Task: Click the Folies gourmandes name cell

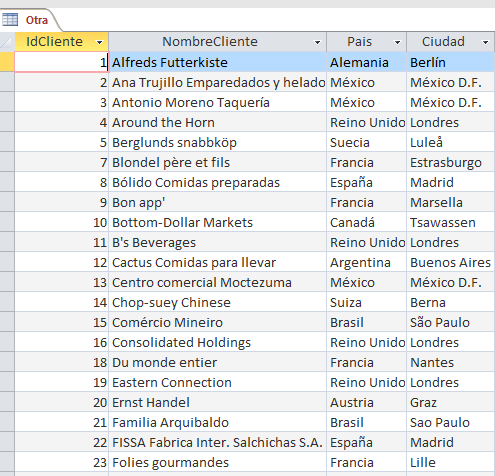Action: pyautogui.click(x=218, y=462)
